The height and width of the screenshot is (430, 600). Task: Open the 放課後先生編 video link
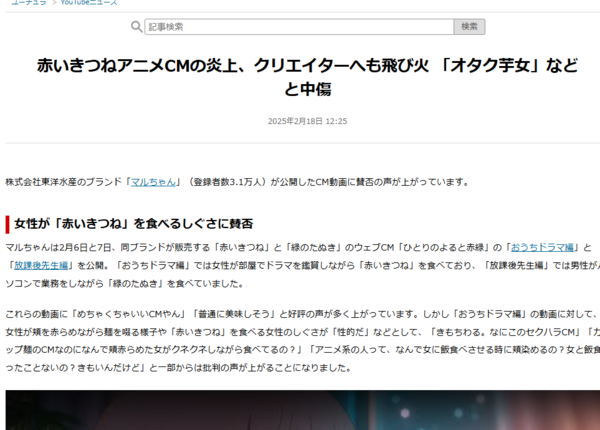41,265
